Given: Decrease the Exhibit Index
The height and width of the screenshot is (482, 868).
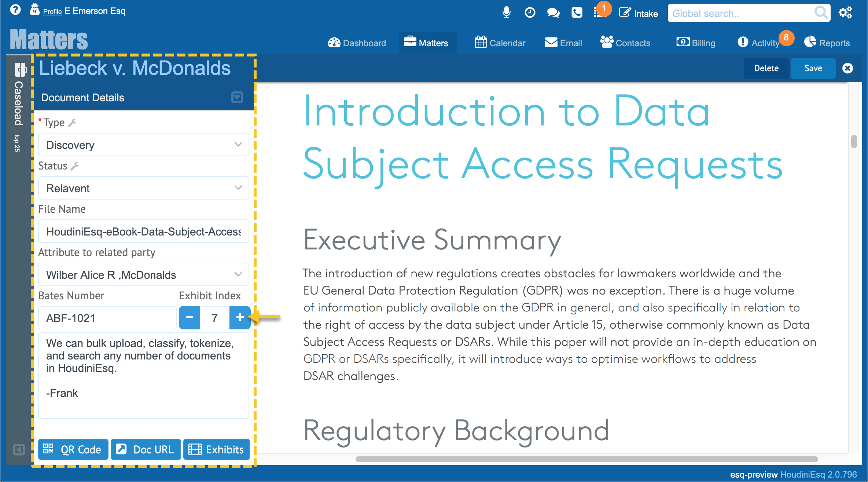Looking at the screenshot, I should (190, 318).
